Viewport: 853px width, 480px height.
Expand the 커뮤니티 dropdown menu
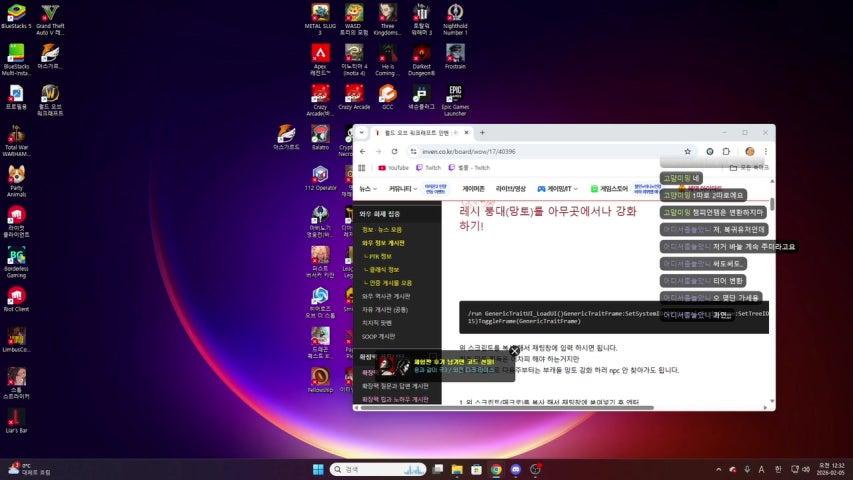click(x=403, y=188)
